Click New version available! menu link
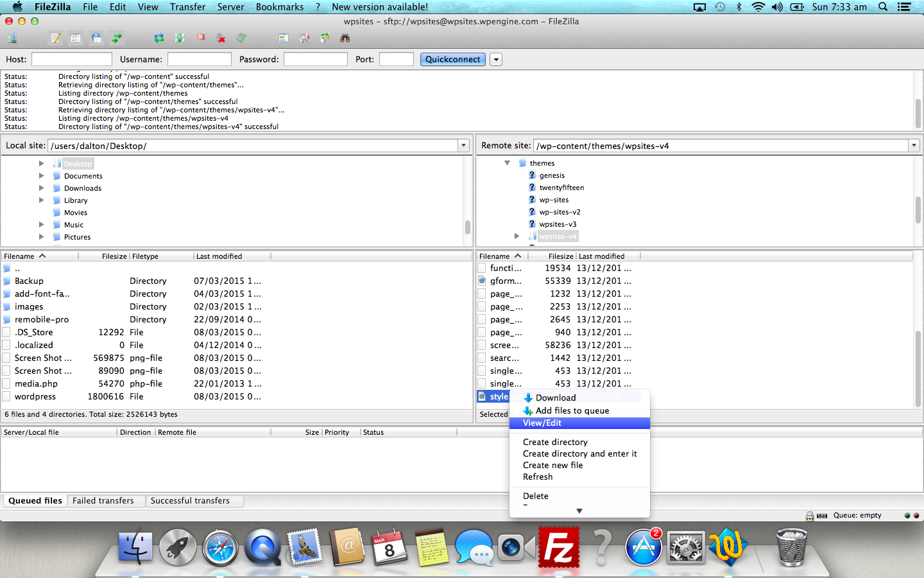This screenshot has height=578, width=924. (x=379, y=7)
